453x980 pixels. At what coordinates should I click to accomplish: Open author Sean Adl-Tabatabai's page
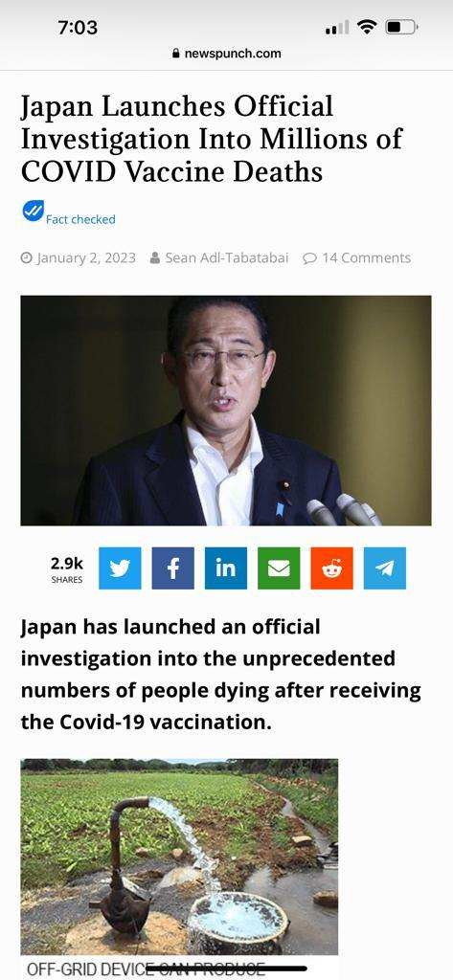point(219,257)
